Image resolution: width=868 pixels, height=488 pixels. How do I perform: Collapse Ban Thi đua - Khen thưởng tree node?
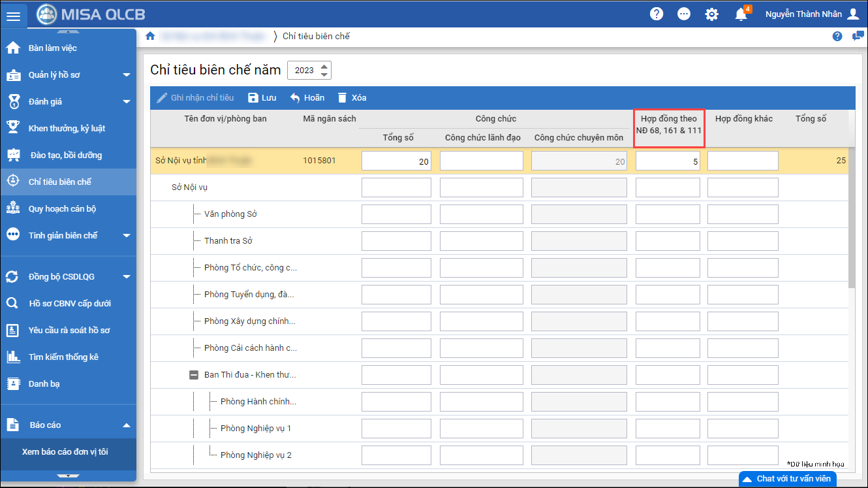click(194, 375)
